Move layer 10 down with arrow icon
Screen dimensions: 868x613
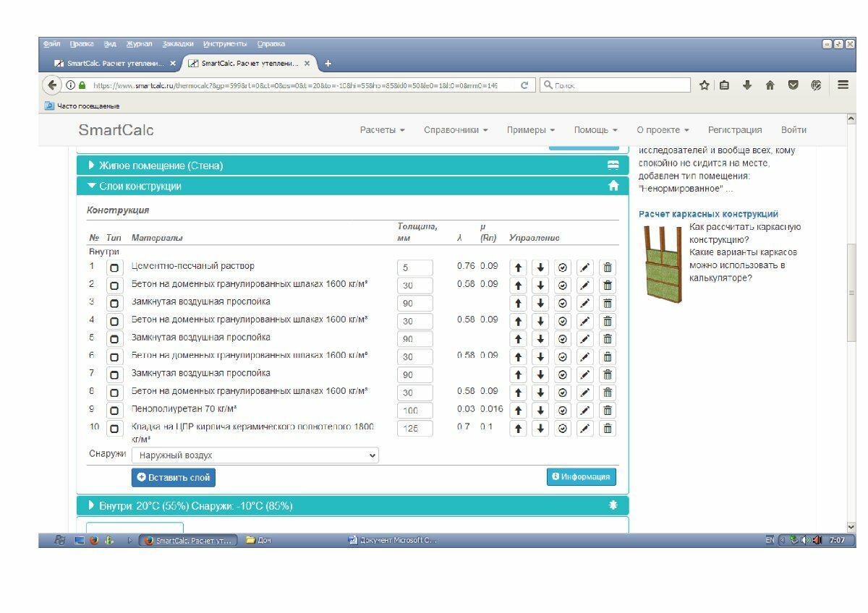point(540,429)
